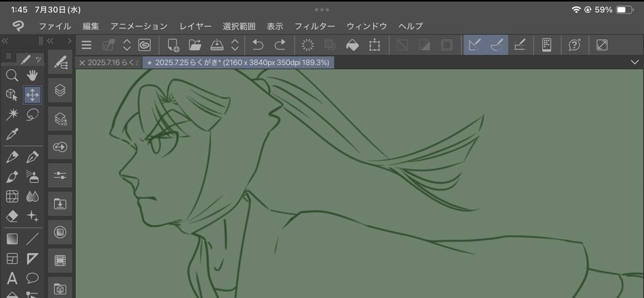Click the Clip Studio swirl launcher icon
The height and width of the screenshot is (298, 644).
coord(144,45)
